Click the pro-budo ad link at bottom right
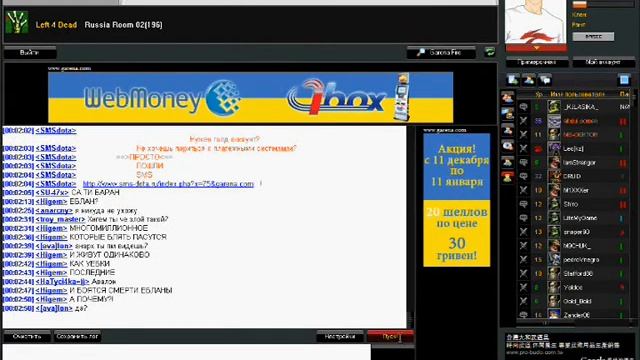This screenshot has width=640, height=360. coord(535,352)
